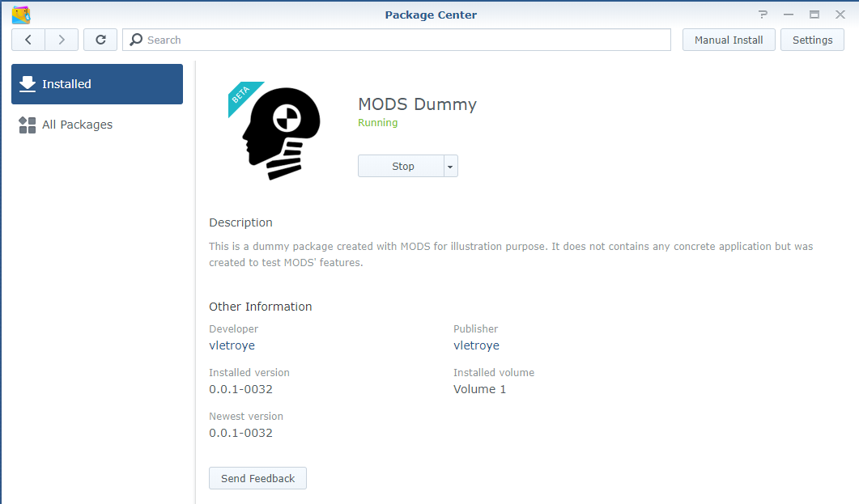Open the Developer vletroye link
Image resolution: width=859 pixels, height=504 pixels.
click(x=232, y=345)
